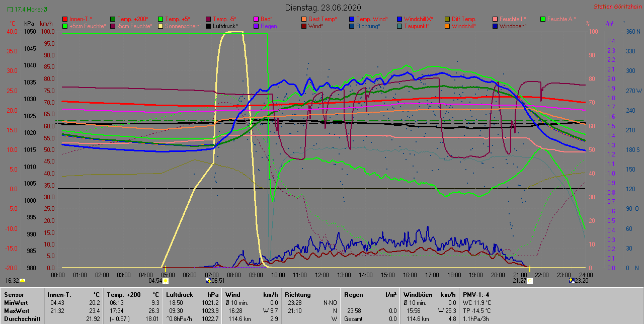Image resolution: width=644 pixels, height=324 pixels.
Task: Toggle the Luftdruck legend entry
Action: (222, 26)
